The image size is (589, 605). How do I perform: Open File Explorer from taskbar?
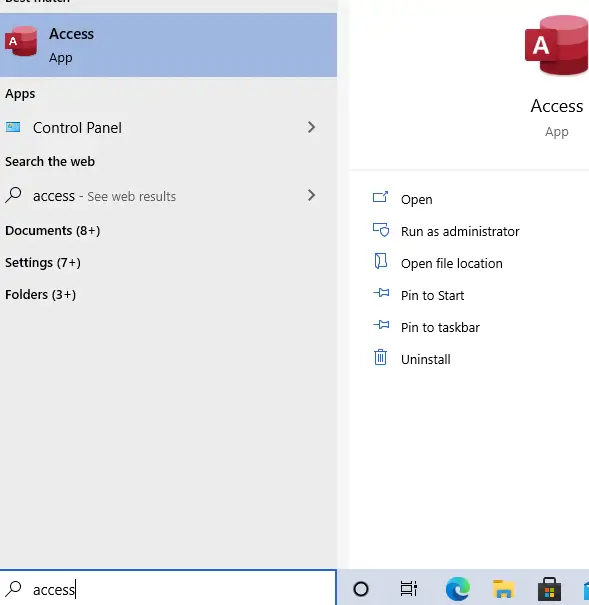click(504, 589)
